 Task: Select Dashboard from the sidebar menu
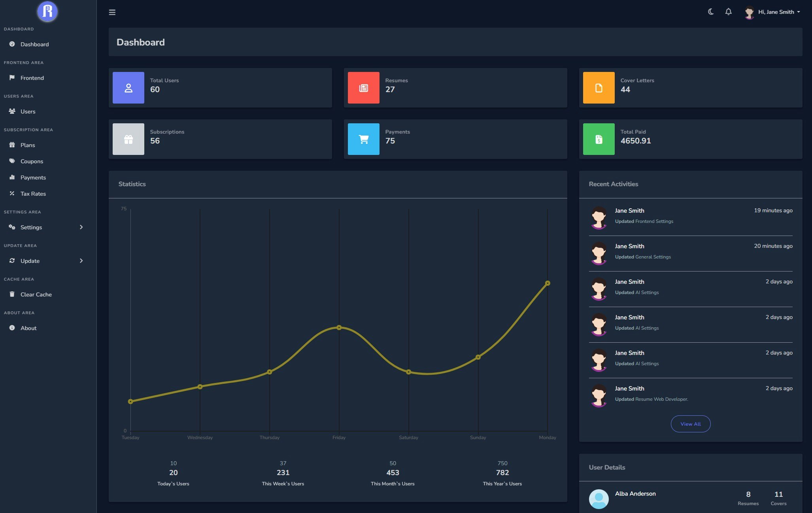point(34,44)
